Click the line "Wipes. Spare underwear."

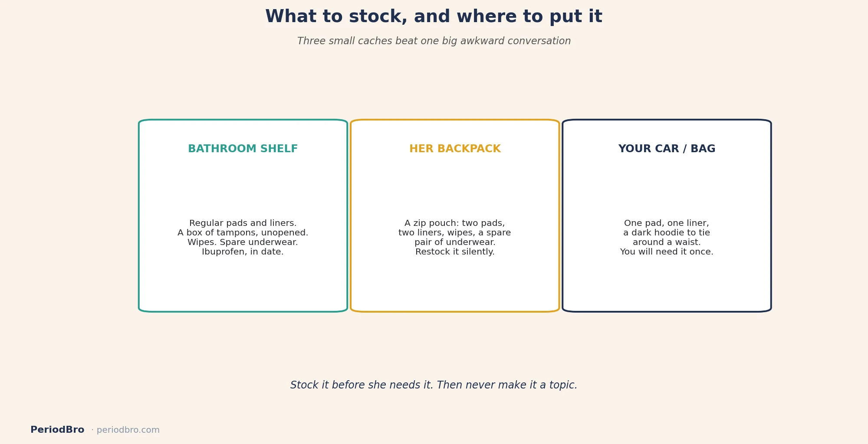pos(243,242)
